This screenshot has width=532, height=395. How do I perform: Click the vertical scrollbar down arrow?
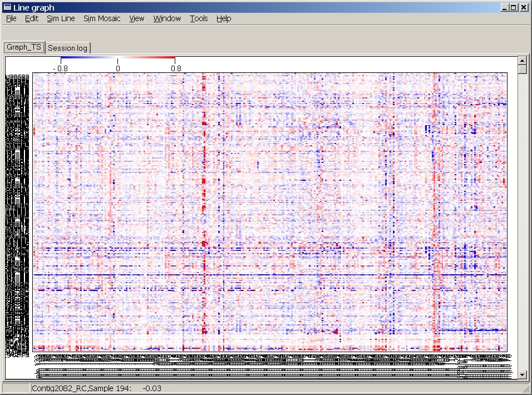click(x=522, y=375)
